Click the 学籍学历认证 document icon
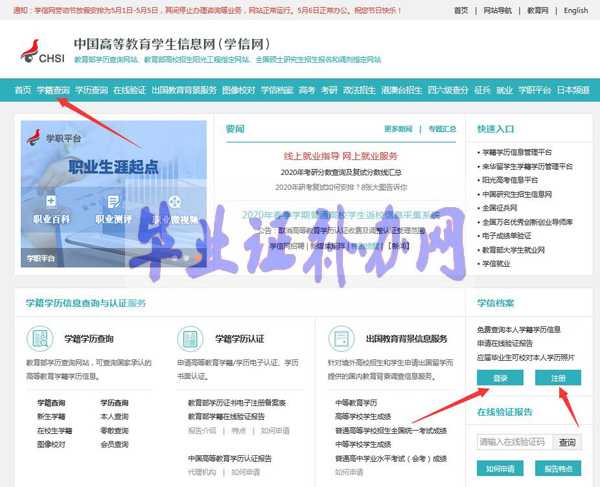The width and height of the screenshot is (600, 487). pyautogui.click(x=191, y=339)
